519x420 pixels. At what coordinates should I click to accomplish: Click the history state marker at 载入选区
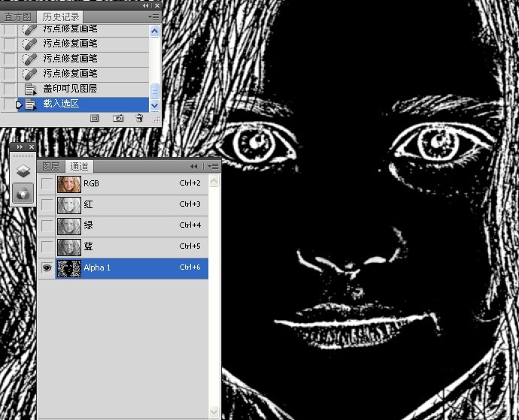coord(19,105)
